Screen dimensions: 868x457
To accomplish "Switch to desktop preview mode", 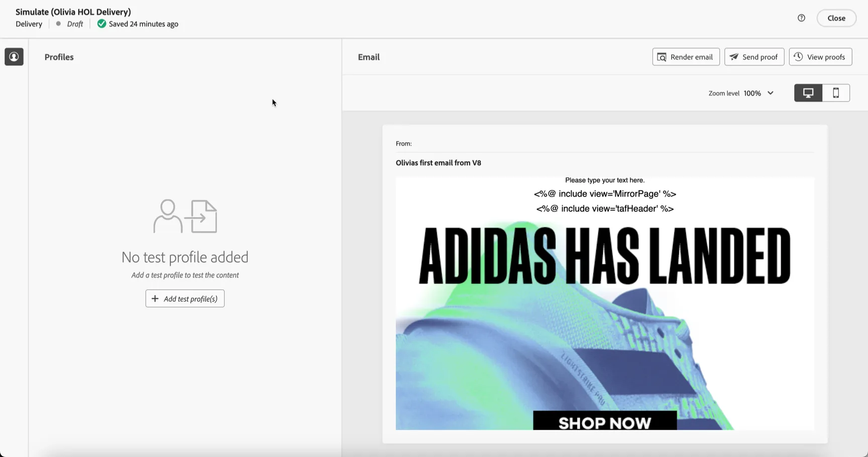I will (x=808, y=93).
